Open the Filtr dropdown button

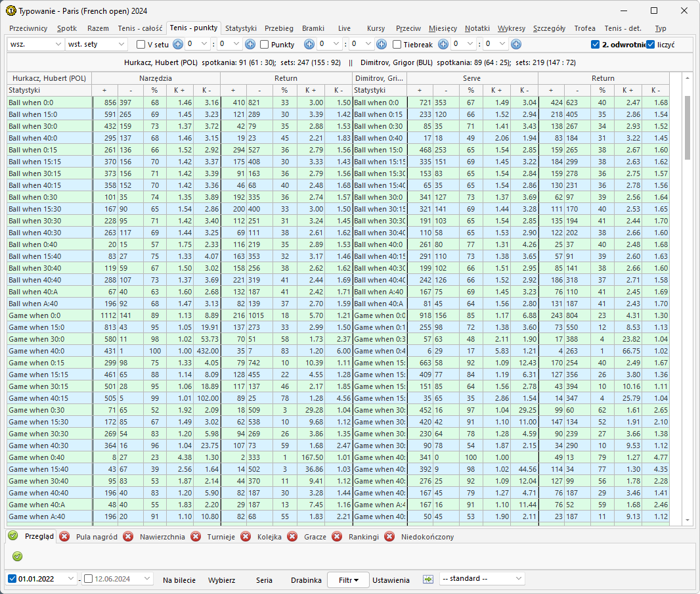[348, 580]
